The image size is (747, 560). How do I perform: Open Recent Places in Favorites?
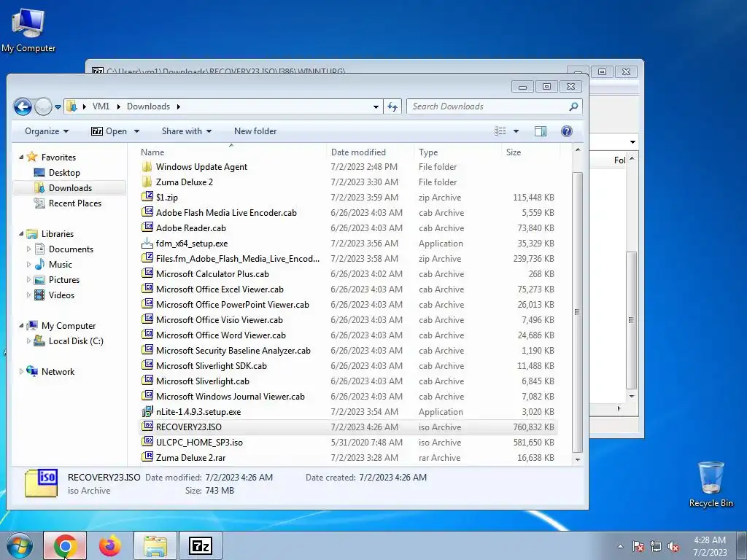(75, 203)
